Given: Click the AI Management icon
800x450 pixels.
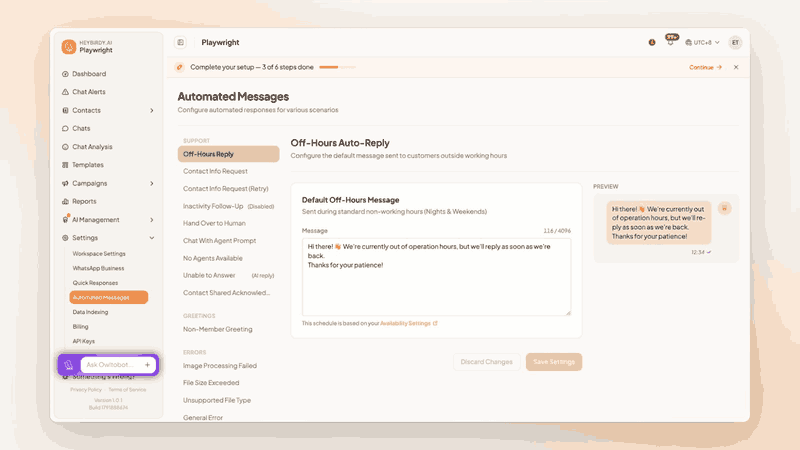Looking at the screenshot, I should tap(65, 219).
